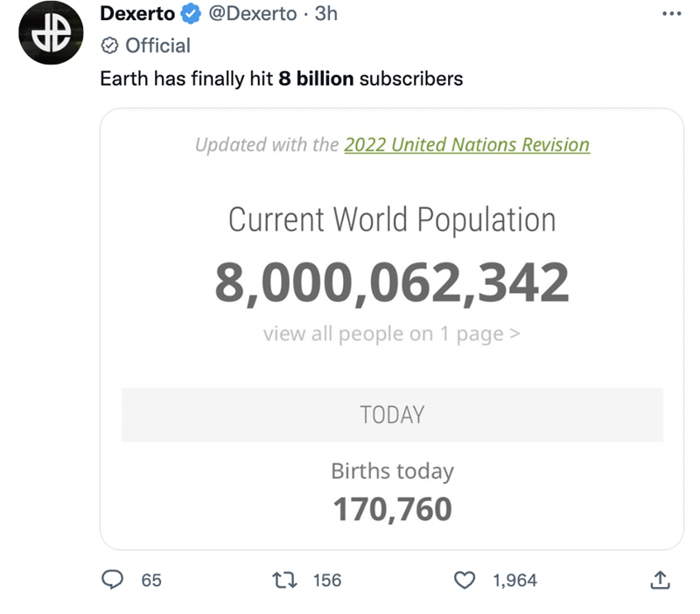Click the Official label text

[157, 45]
